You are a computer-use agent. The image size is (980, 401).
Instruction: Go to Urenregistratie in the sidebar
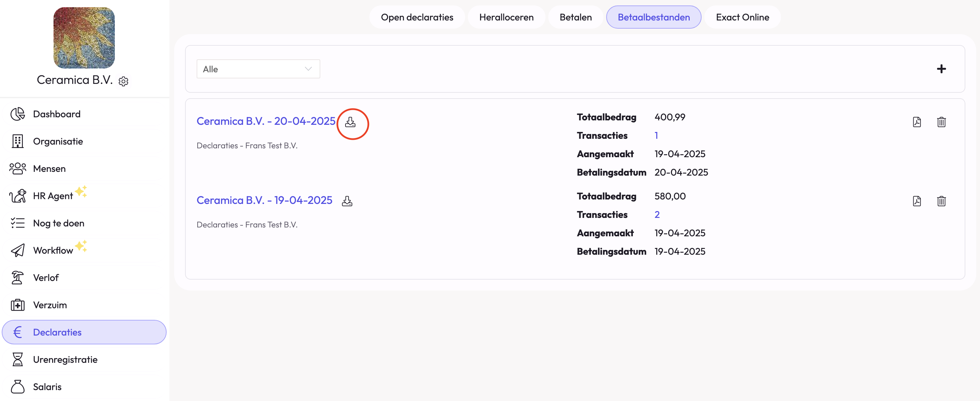click(x=65, y=359)
